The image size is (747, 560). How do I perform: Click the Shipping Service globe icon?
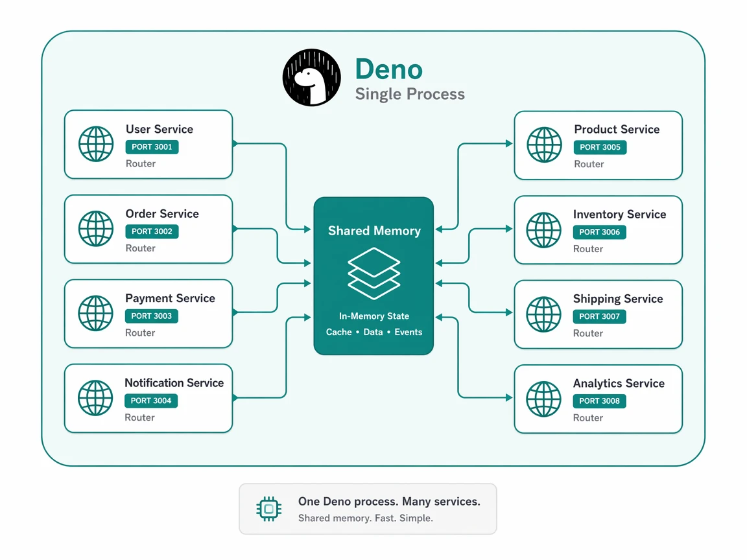543,314
